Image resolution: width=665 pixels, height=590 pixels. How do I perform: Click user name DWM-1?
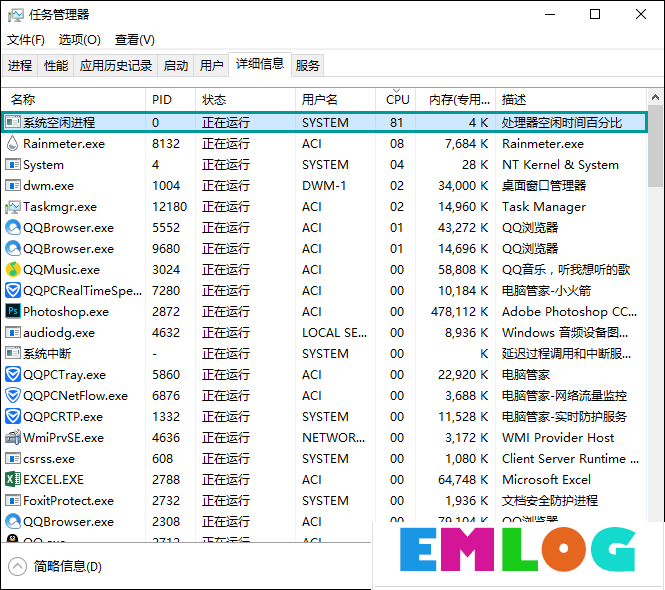tap(324, 185)
